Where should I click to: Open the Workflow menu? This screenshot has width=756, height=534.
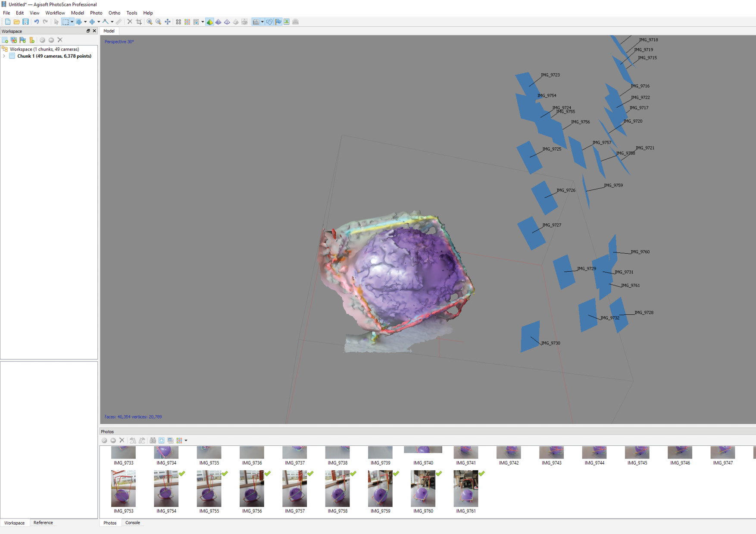(x=55, y=13)
